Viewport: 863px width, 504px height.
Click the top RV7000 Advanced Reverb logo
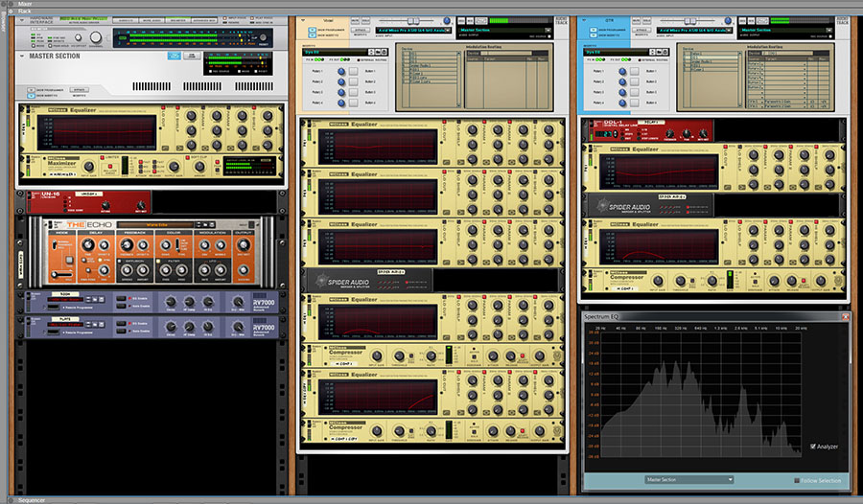pos(261,303)
